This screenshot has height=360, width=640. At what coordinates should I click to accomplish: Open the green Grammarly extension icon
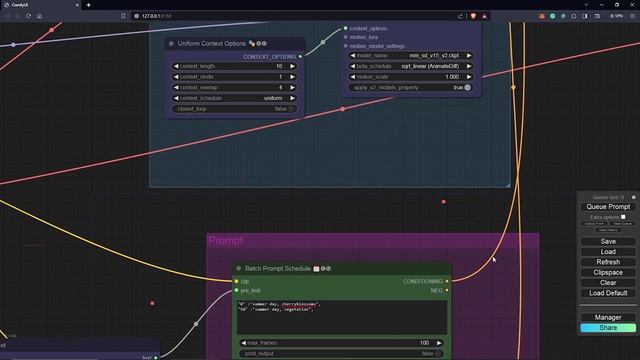[x=553, y=16]
